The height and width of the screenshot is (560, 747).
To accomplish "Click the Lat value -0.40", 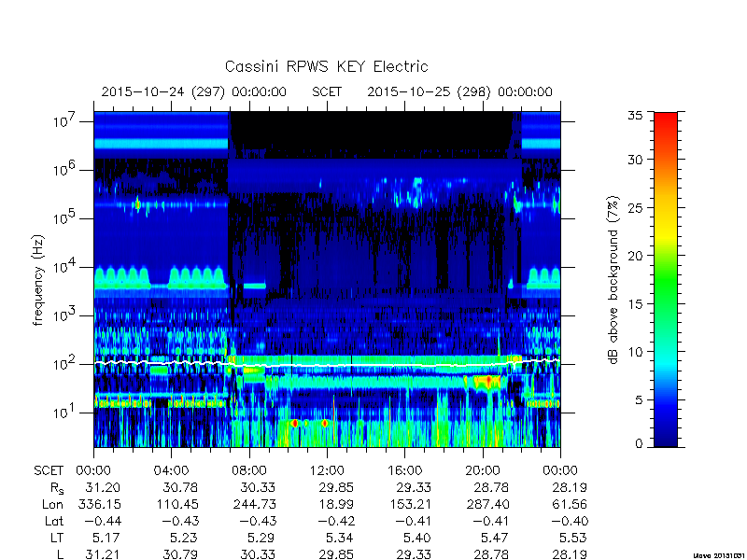I will (570, 522).
